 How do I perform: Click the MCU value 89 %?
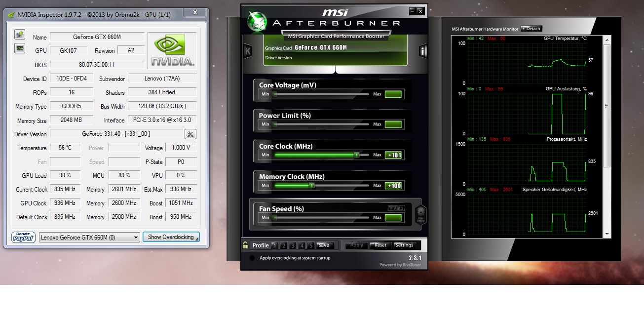tap(124, 175)
